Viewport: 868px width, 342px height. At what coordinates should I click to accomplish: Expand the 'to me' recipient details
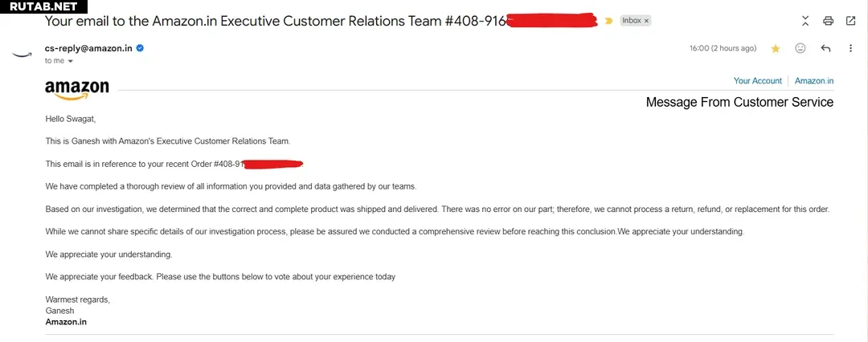(70, 61)
